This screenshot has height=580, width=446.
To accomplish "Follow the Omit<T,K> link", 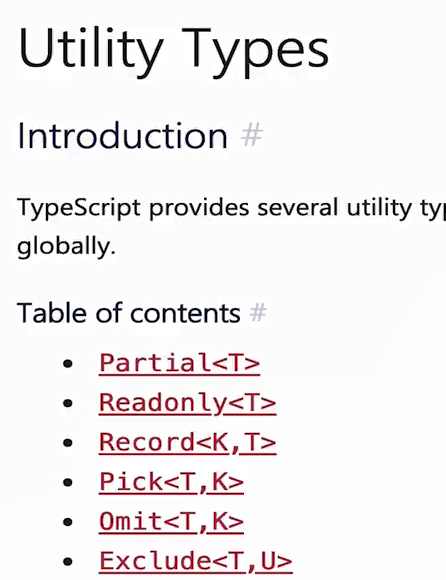I will pyautogui.click(x=171, y=522).
